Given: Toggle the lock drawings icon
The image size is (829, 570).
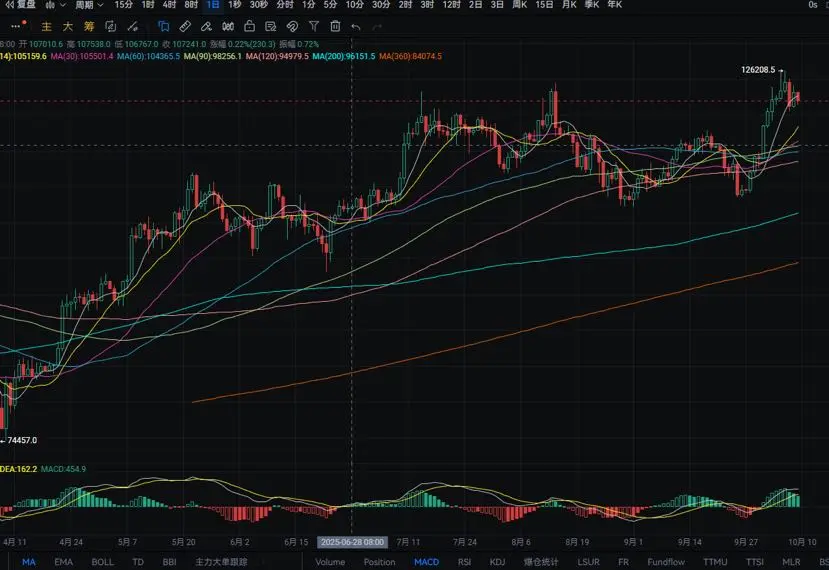Looking at the screenshot, I should 250,26.
